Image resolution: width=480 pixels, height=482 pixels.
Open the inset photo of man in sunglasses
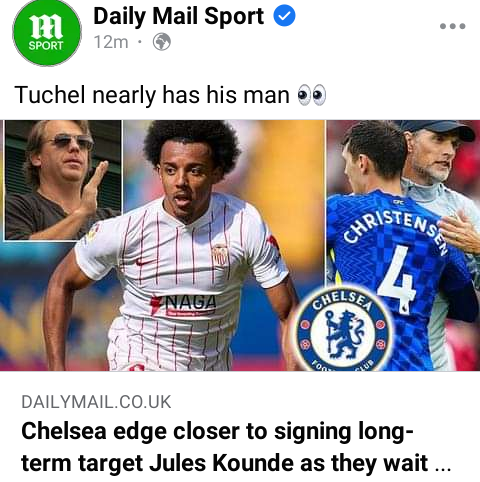pyautogui.click(x=63, y=180)
